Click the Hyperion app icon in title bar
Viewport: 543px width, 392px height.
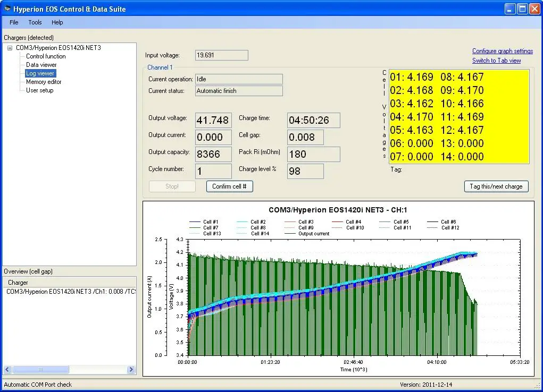7,8
